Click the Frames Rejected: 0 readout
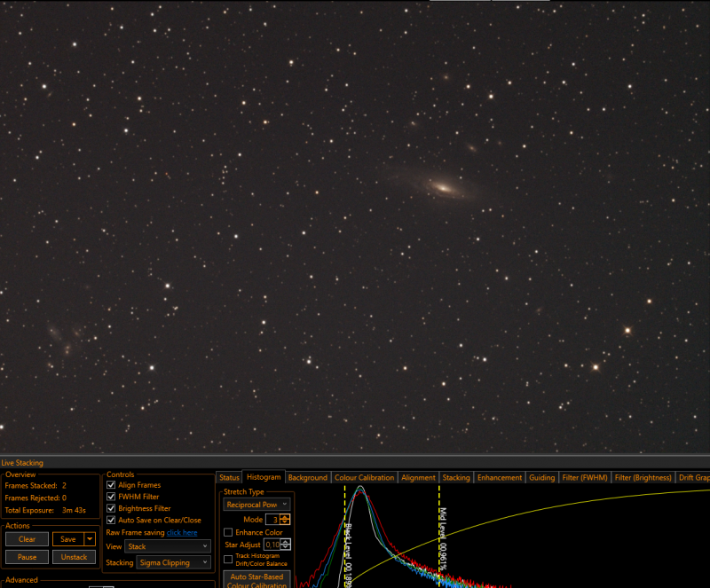This screenshot has width=710, height=588. tap(35, 498)
